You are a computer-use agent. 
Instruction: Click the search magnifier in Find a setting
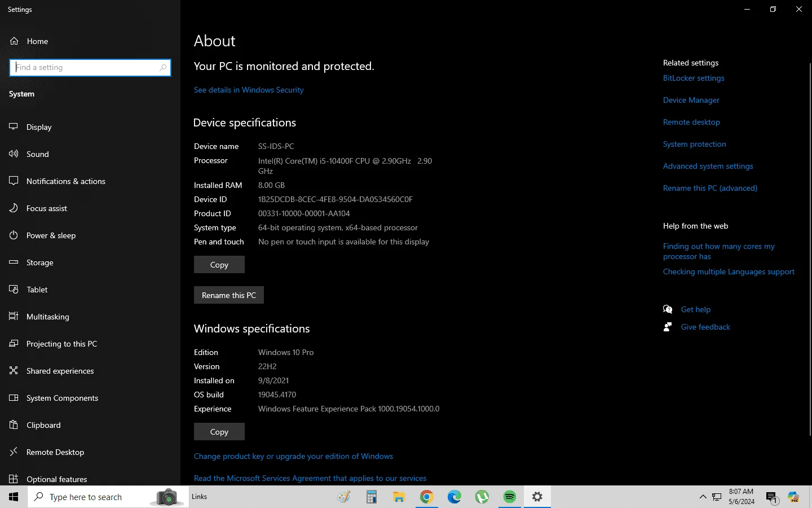click(163, 68)
